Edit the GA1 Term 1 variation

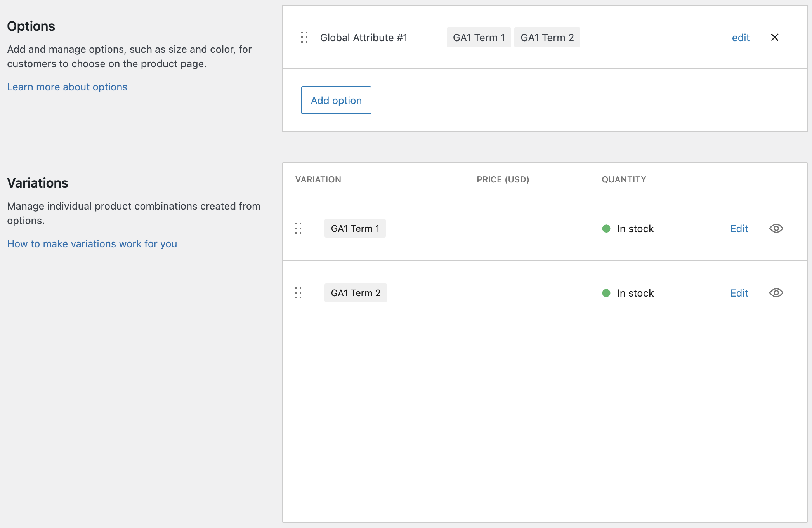click(739, 229)
